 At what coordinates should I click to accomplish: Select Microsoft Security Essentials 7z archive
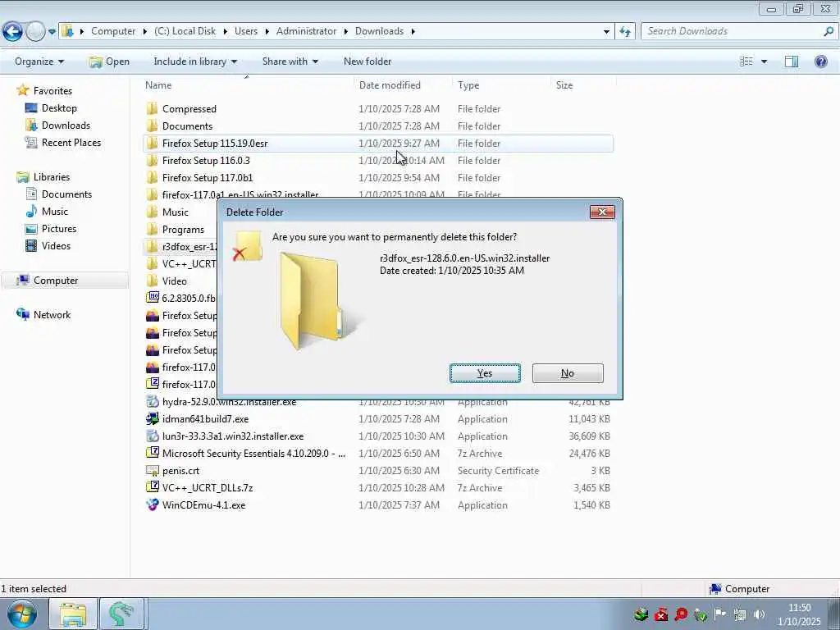pos(253,453)
